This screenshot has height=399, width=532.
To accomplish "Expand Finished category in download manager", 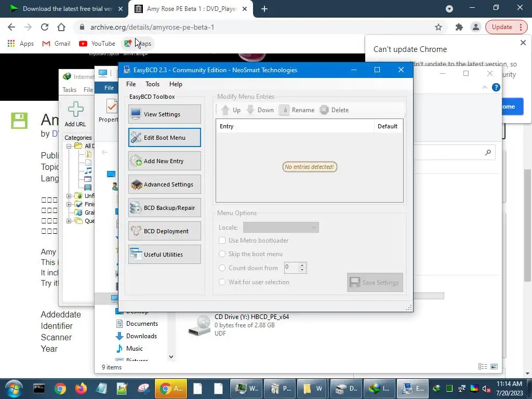I will (69, 204).
